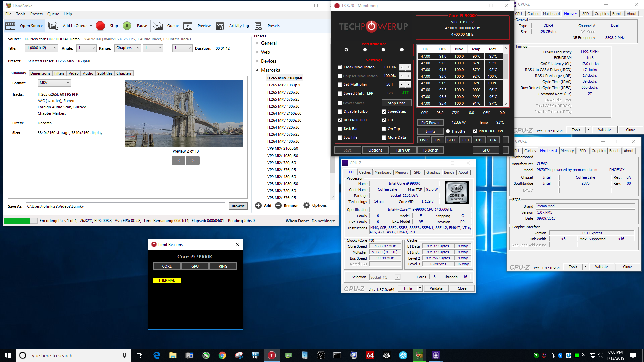The image size is (644, 362).
Task: Enable SpeedStep checkbox in TechPowerUp settings
Action: pos(383,111)
